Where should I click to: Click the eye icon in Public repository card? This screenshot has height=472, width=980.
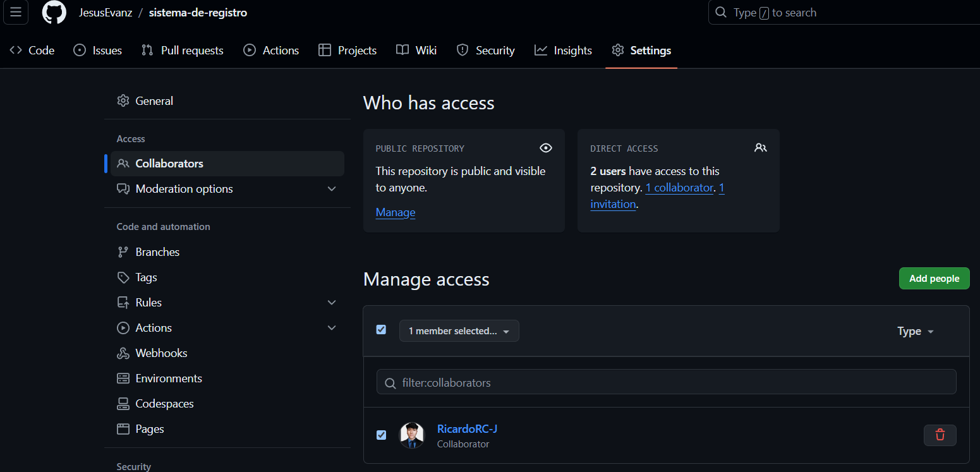(546, 148)
